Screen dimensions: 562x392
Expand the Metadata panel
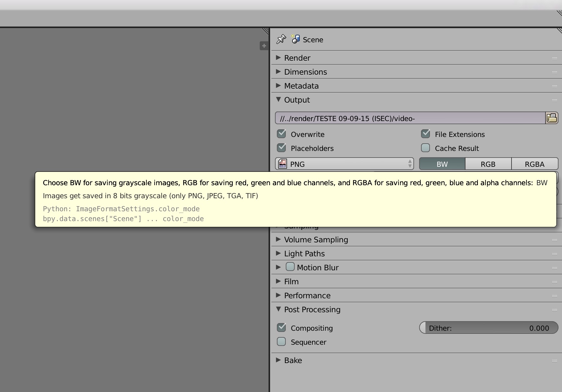point(278,85)
